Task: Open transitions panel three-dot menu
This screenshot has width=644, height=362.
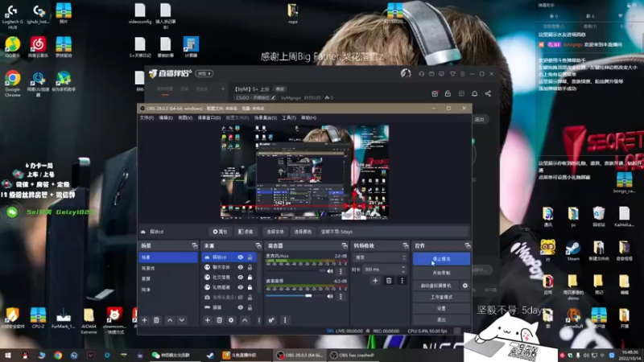Action: click(402, 281)
